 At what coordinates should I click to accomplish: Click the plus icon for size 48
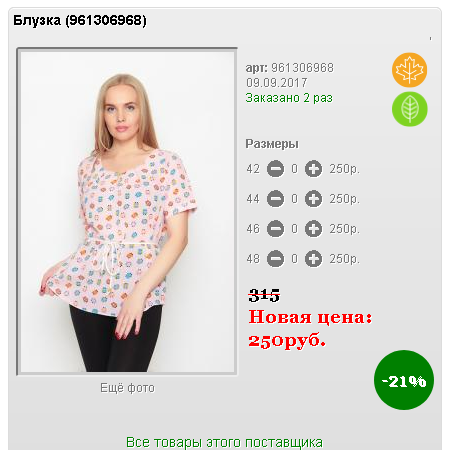[x=313, y=259]
